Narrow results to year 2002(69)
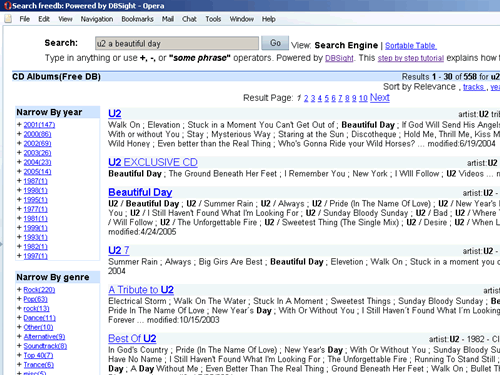 tap(37, 144)
